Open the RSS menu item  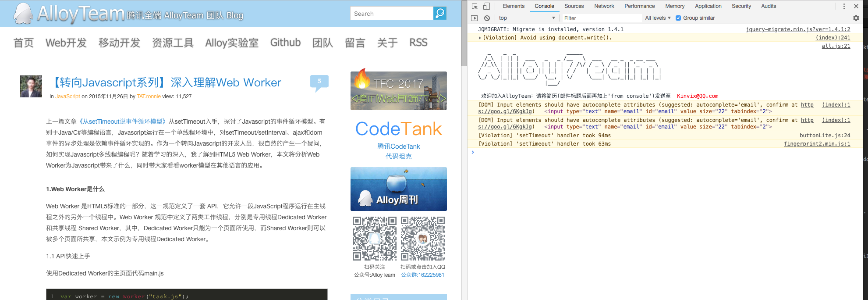(418, 43)
